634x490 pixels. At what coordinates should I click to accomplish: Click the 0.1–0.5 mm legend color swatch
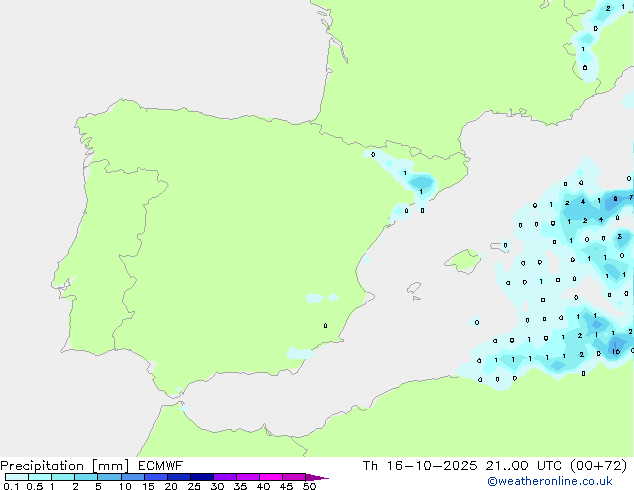17,477
